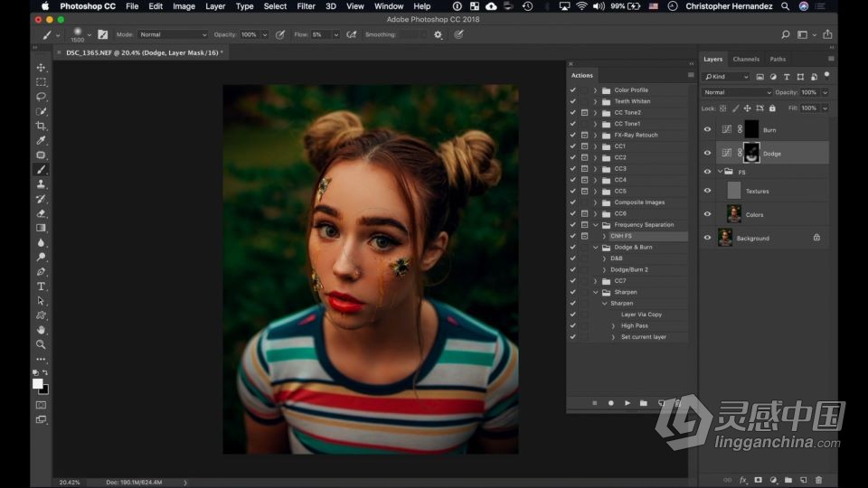Select the Brush tool in toolbar
Screen dimensions: 868x488
(41, 170)
